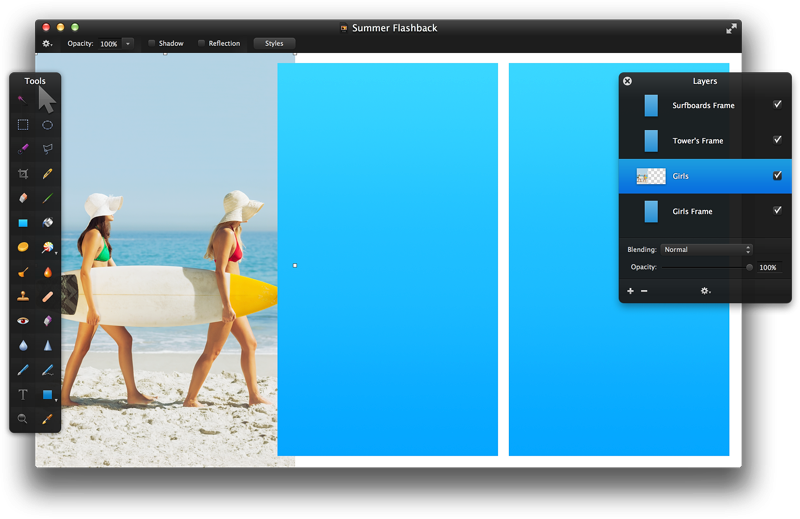Activate the Red Eye tool
Viewport: 800px width, 519px height.
[x=23, y=321]
